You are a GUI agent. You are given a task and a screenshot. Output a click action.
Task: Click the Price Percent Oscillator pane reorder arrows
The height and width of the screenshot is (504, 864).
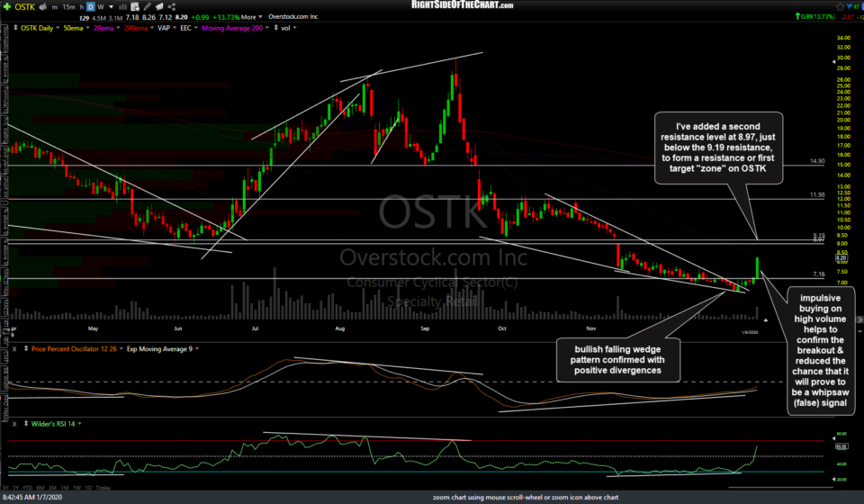25,349
